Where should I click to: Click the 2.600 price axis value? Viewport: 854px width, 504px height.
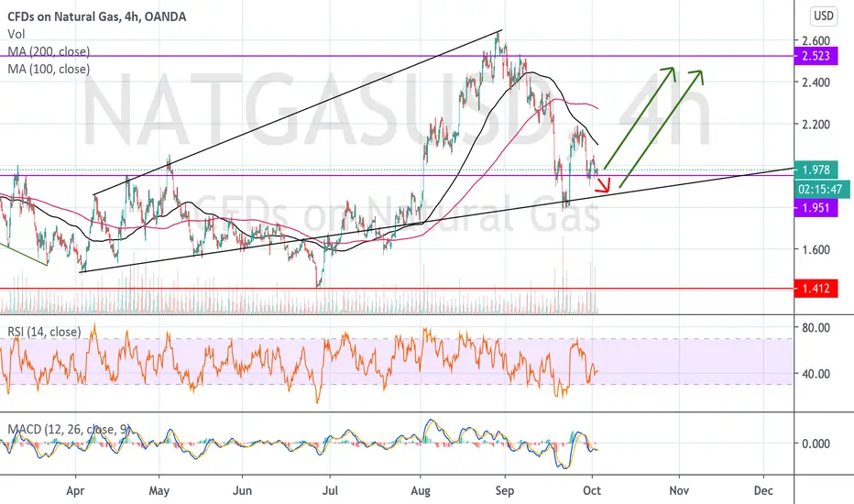click(816, 40)
